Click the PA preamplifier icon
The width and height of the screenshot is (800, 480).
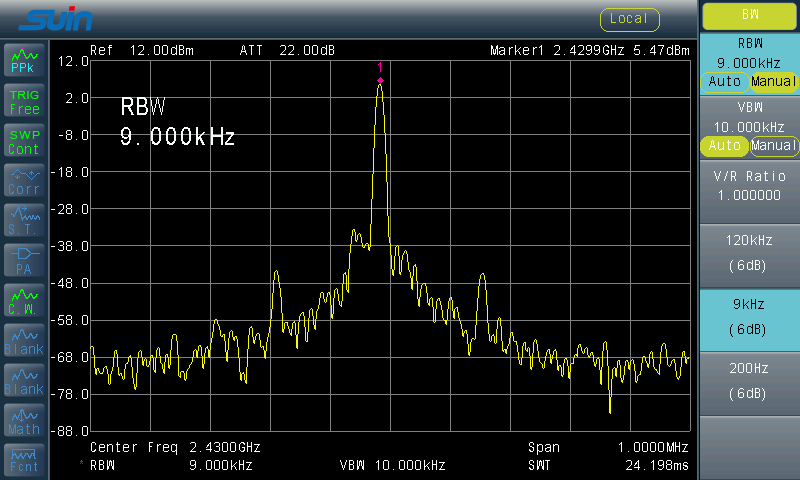click(x=24, y=262)
